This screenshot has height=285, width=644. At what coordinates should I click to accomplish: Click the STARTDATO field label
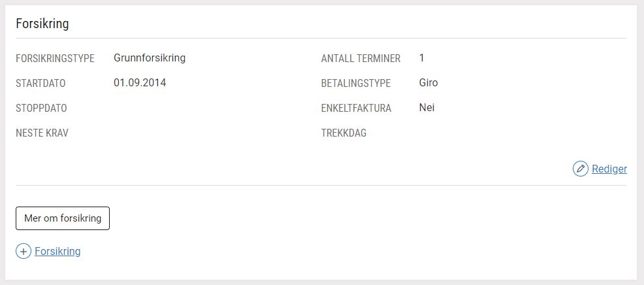click(40, 84)
